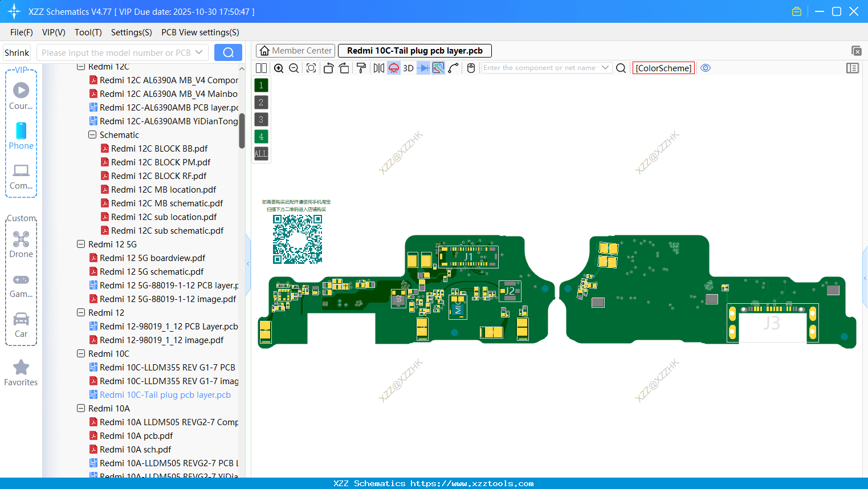The image size is (868, 489).
Task: Activate the red lamp highlight tool
Action: pos(393,68)
